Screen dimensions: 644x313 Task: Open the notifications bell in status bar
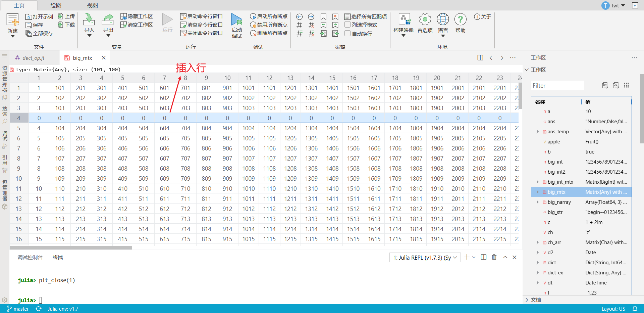635,309
